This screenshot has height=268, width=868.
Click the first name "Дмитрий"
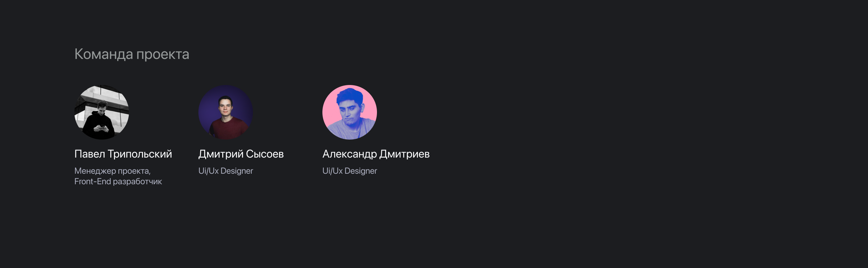point(221,154)
